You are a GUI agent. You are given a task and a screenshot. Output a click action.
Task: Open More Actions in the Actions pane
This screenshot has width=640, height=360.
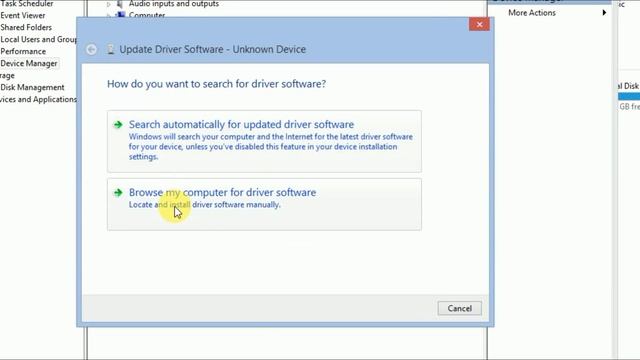point(531,13)
